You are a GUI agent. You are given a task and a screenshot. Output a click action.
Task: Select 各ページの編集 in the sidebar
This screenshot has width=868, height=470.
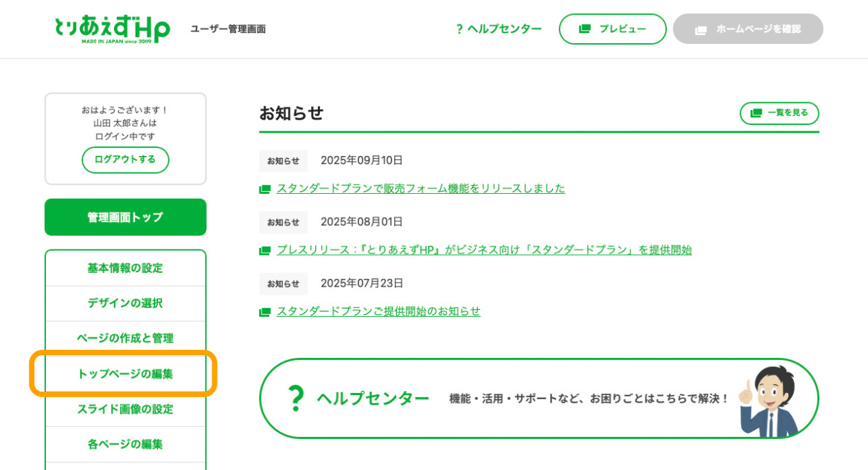point(125,444)
